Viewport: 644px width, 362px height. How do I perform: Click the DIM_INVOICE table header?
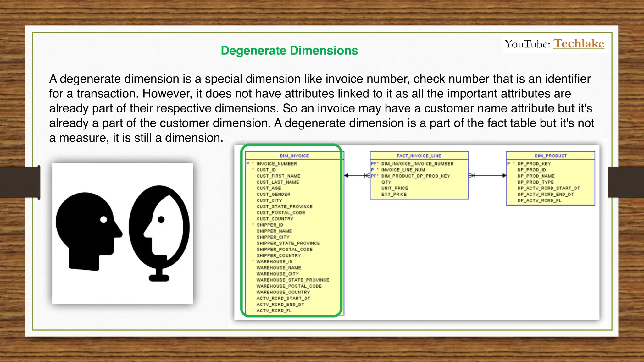point(294,156)
